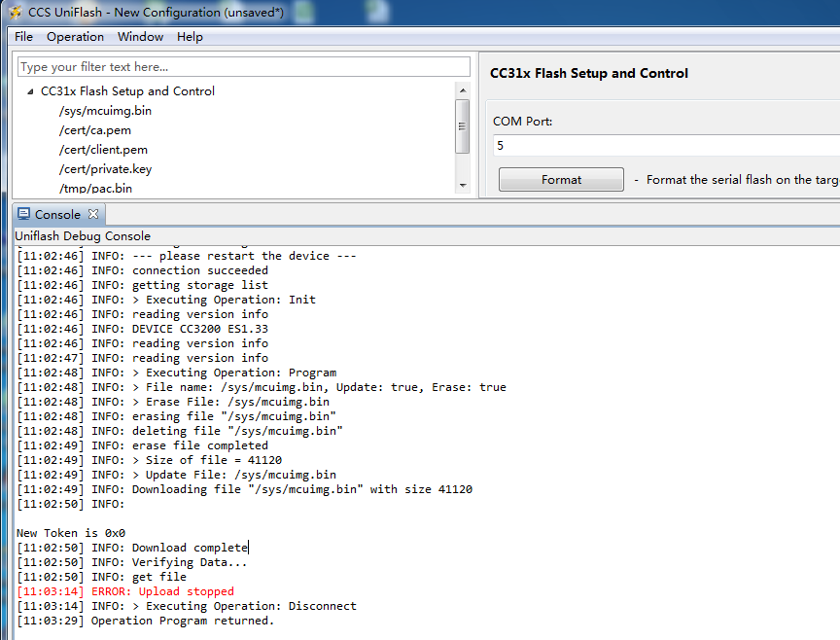Click the COM Port input field

coord(666,145)
